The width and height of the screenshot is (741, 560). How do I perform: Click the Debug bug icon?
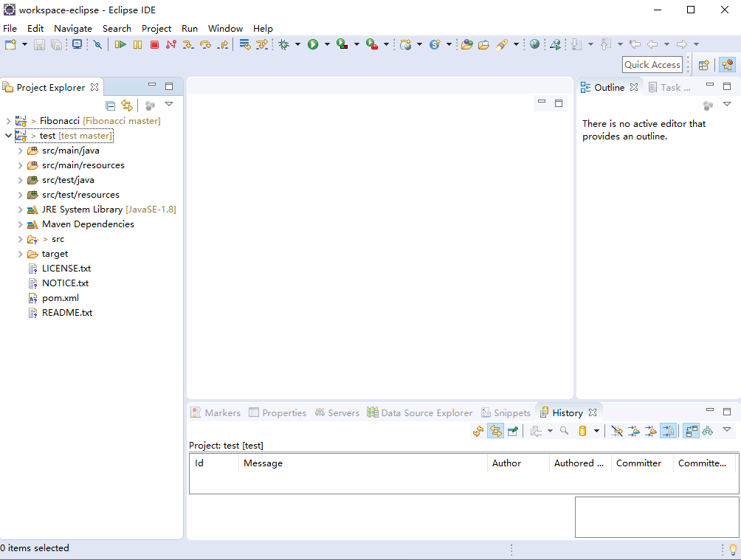(x=284, y=44)
